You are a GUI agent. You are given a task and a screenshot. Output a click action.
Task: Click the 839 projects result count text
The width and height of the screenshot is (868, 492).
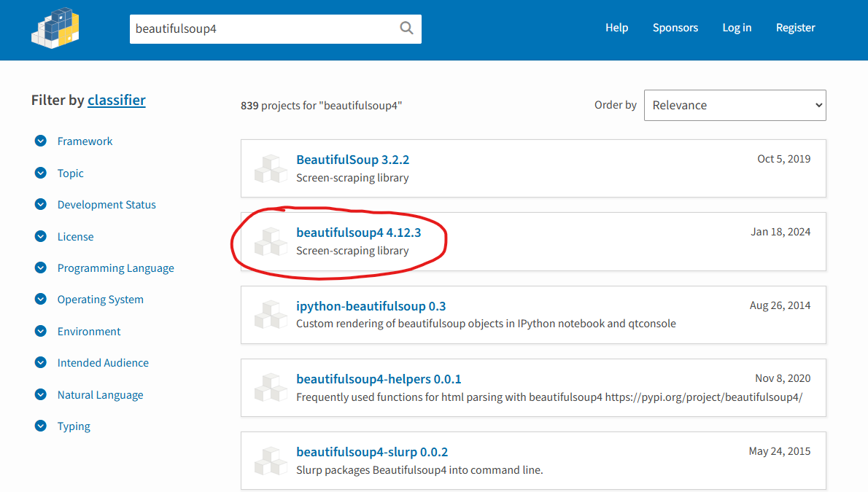[x=321, y=106]
